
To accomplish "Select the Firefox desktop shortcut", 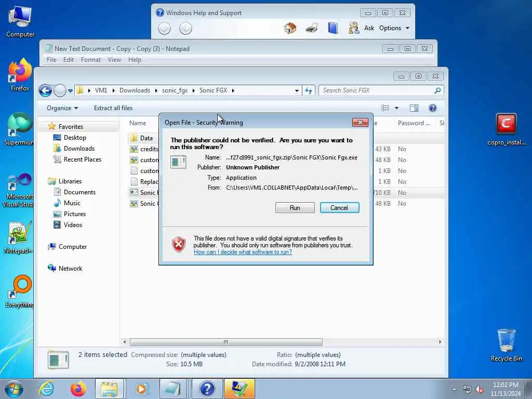I will click(20, 75).
